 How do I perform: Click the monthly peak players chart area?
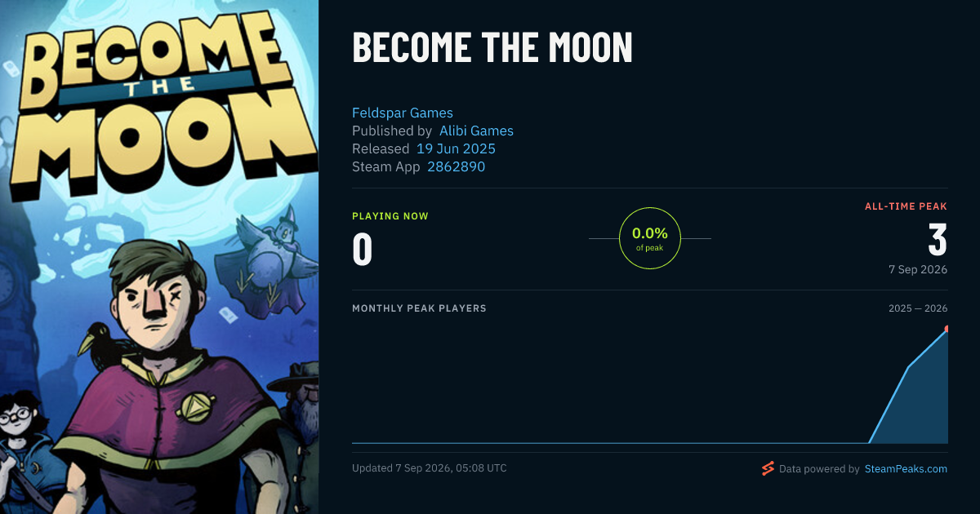click(x=650, y=383)
